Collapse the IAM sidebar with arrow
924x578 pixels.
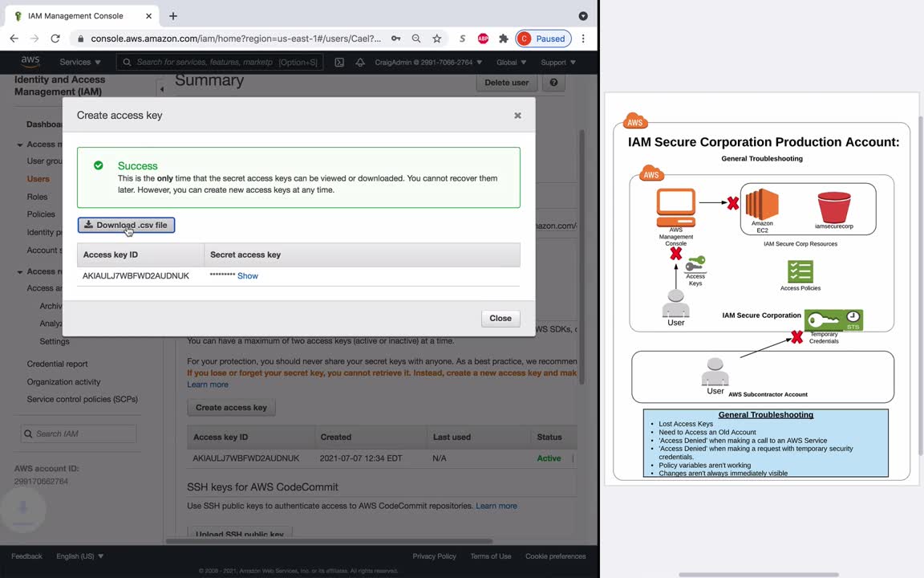point(161,89)
